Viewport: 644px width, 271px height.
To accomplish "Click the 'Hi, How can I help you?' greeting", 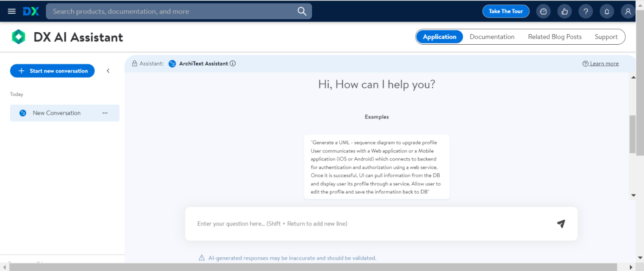I will coord(377,84).
